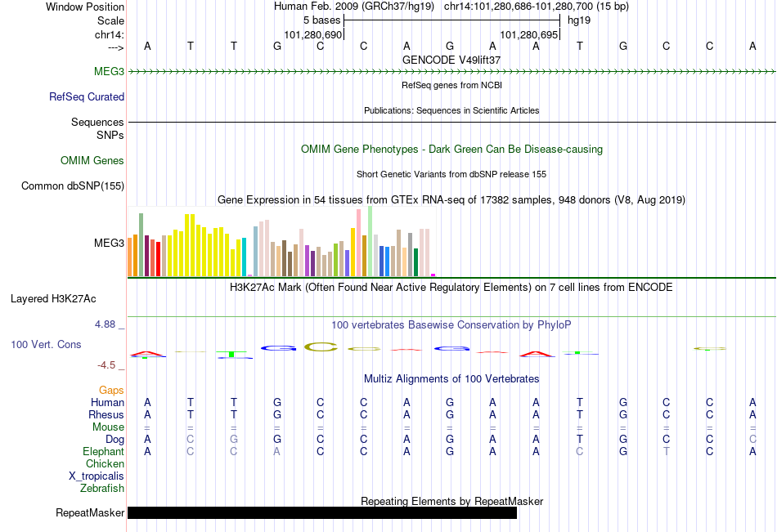777x532 pixels.
Task: Select the Chicken alignment row label
Action: 105,463
